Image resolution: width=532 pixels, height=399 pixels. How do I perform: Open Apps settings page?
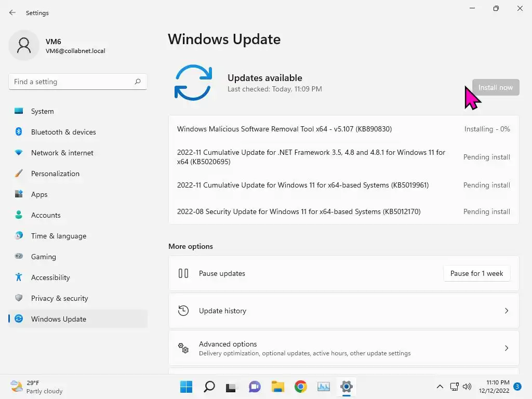[x=78, y=194]
